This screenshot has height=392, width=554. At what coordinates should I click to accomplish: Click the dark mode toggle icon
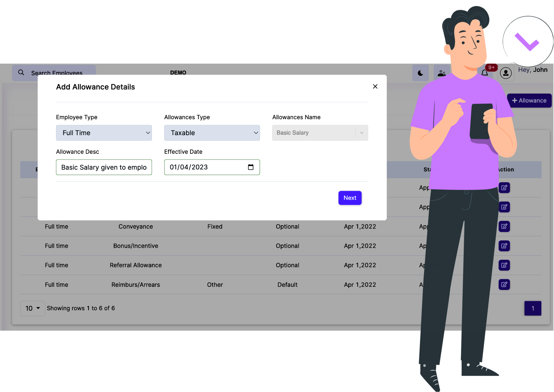click(x=420, y=73)
